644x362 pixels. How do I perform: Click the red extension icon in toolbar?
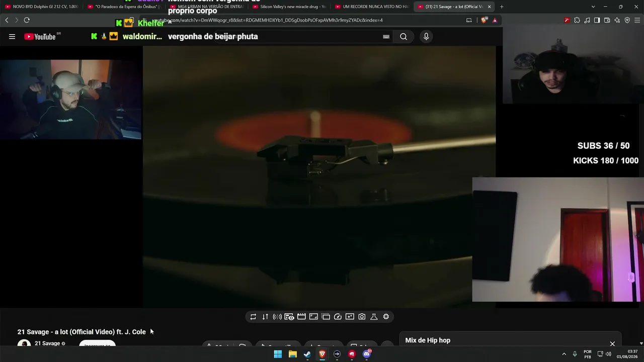coord(567,20)
